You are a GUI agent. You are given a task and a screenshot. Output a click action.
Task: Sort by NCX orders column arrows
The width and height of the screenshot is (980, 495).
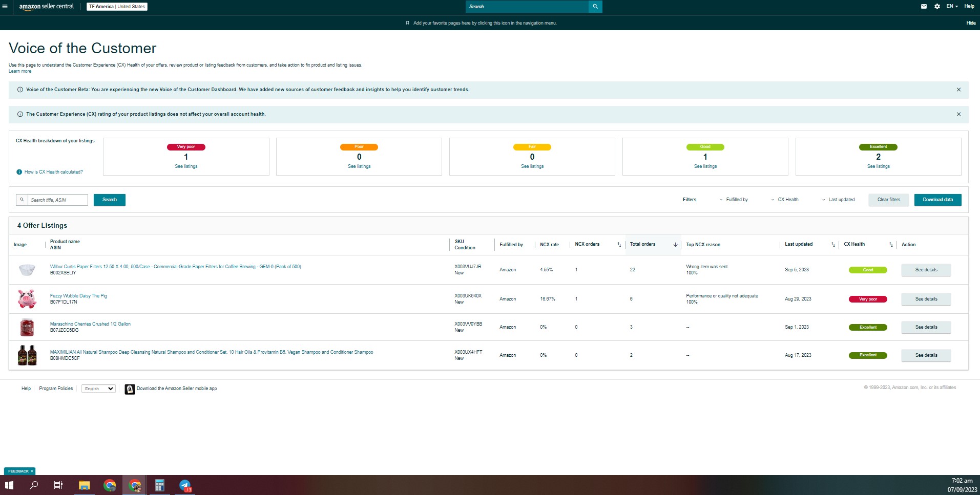[x=619, y=245]
